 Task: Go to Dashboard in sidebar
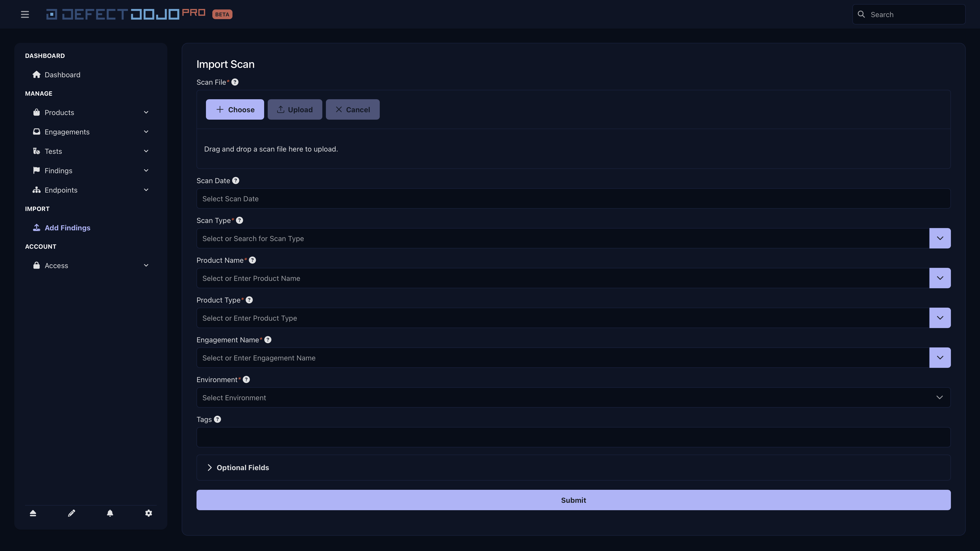62,75
